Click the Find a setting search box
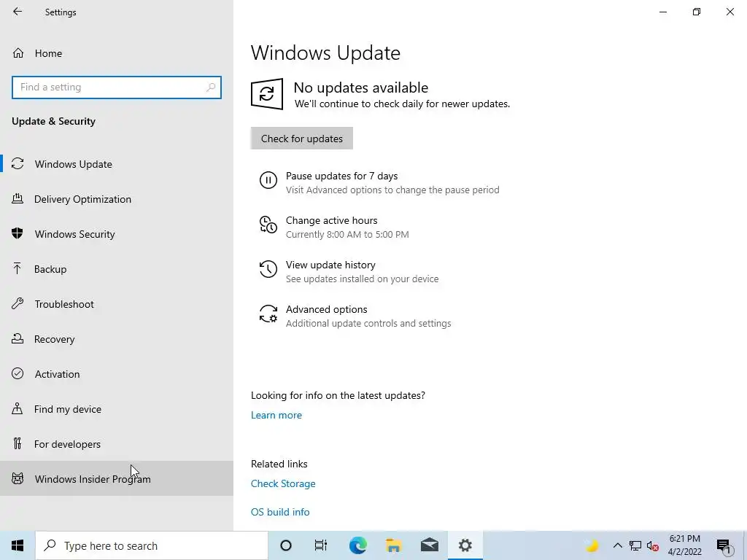This screenshot has width=747, height=560. click(117, 87)
